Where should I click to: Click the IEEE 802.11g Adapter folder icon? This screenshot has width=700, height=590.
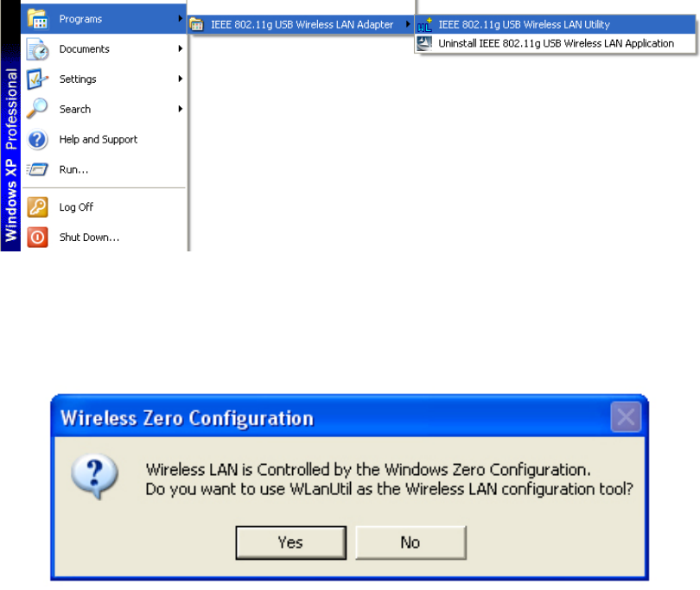[197, 24]
